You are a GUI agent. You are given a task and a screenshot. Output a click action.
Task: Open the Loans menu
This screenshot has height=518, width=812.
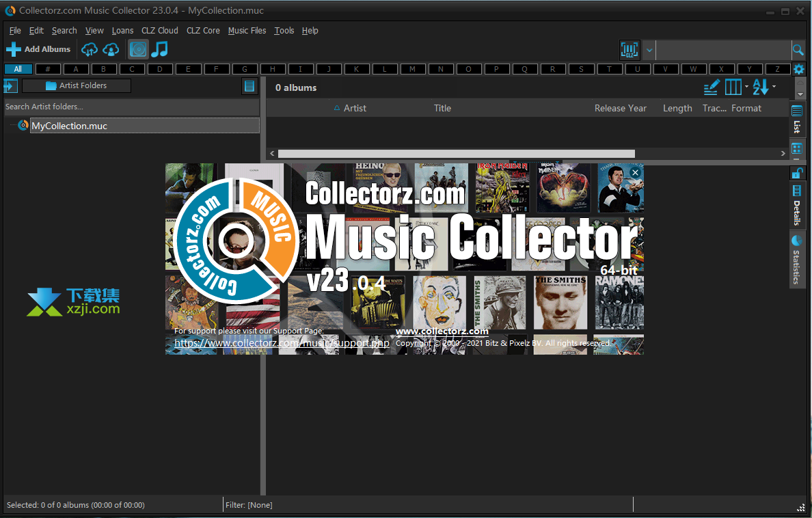point(123,31)
